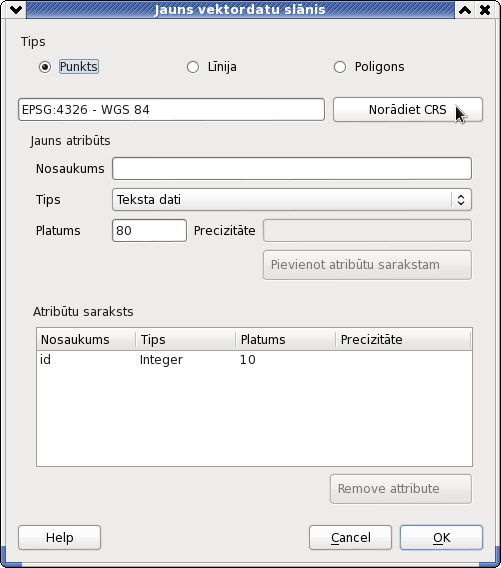501x568 pixels.
Task: Click the Norādiet CRS button
Action: tap(408, 110)
